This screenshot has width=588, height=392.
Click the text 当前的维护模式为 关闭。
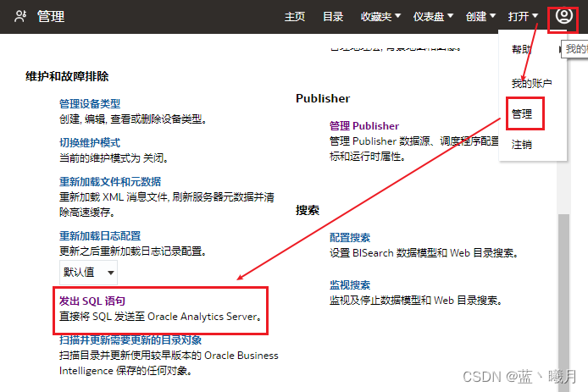[114, 158]
